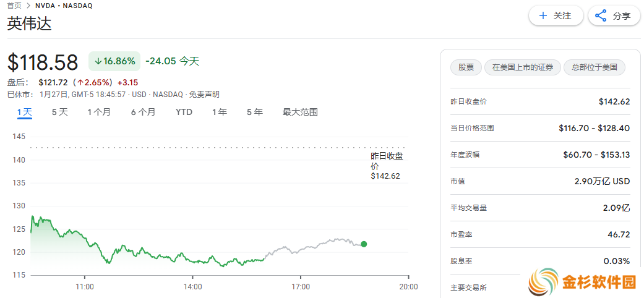The image size is (644, 298).
Task: Click the $60.70 - $153.13 value
Action: pos(596,155)
